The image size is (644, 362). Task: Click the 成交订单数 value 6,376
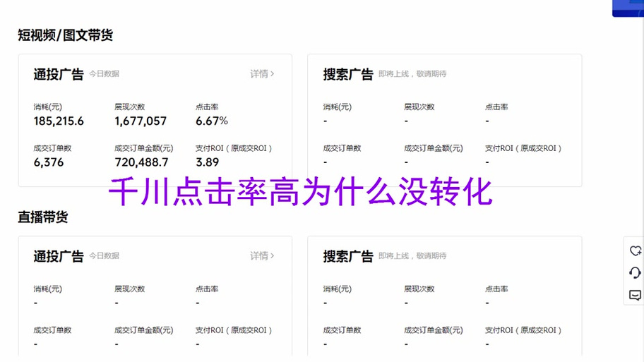(49, 162)
